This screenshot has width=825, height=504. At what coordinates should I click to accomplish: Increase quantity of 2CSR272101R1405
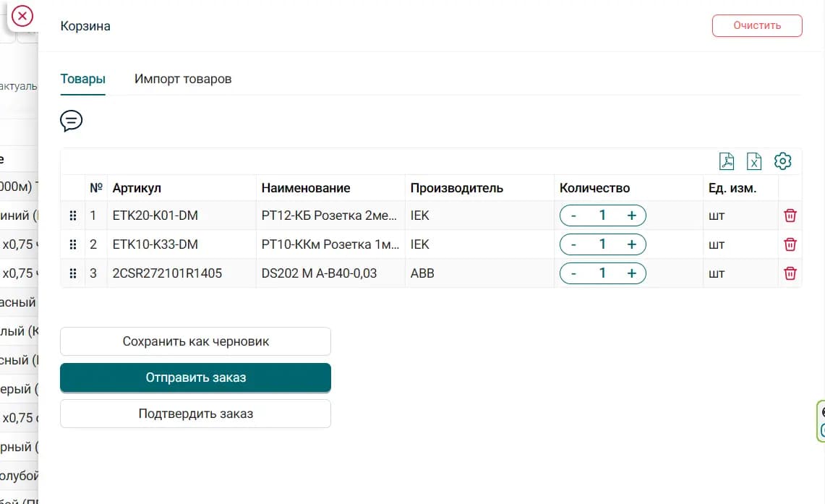[x=631, y=273]
